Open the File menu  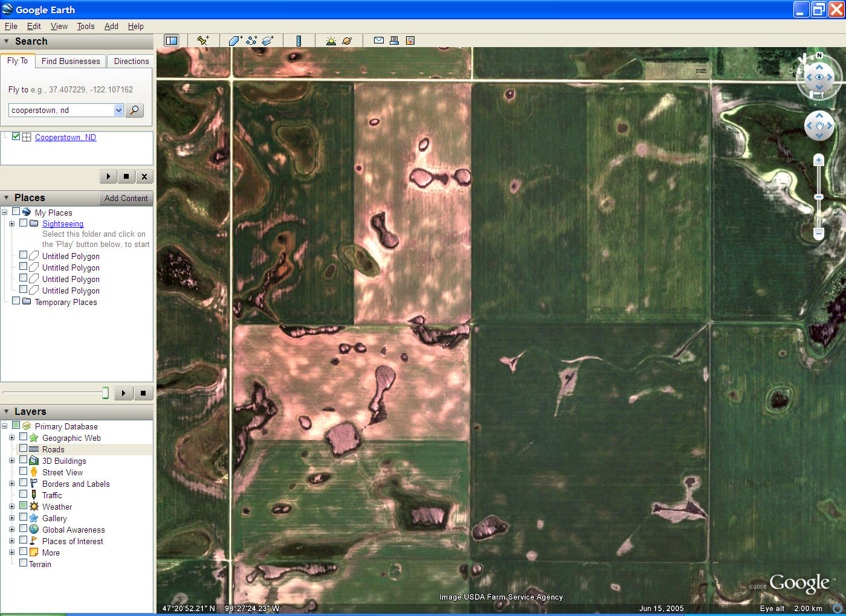pos(11,26)
